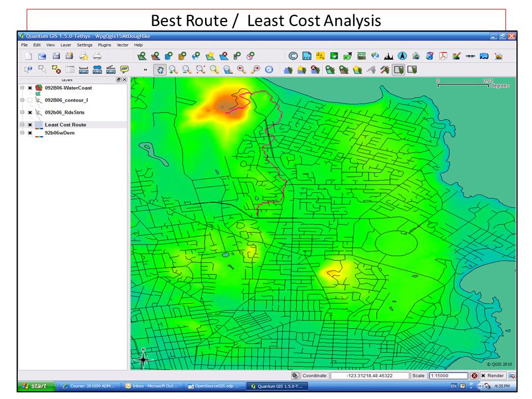Select the Zoom In magnifier tool
The height and width of the screenshot is (399, 532).
[173, 70]
